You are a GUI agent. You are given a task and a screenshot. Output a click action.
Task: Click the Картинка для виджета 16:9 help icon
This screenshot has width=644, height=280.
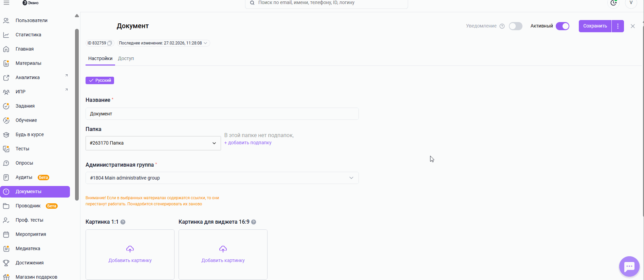(254, 222)
